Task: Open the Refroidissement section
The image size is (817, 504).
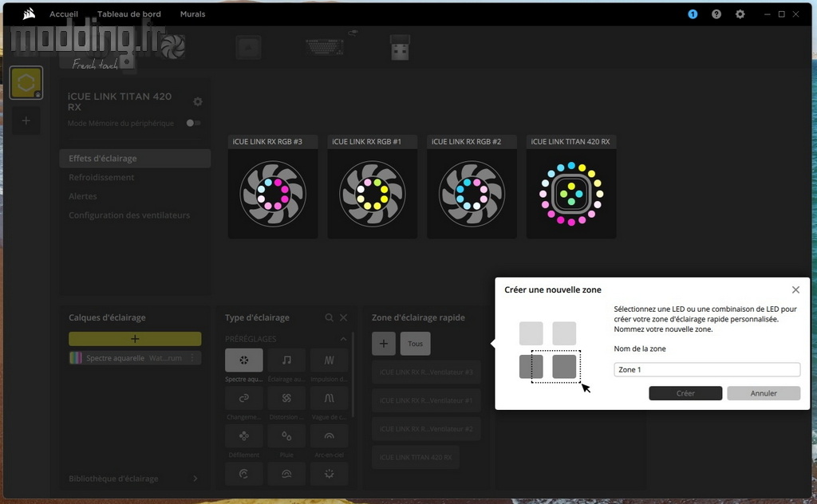Action: pos(101,178)
